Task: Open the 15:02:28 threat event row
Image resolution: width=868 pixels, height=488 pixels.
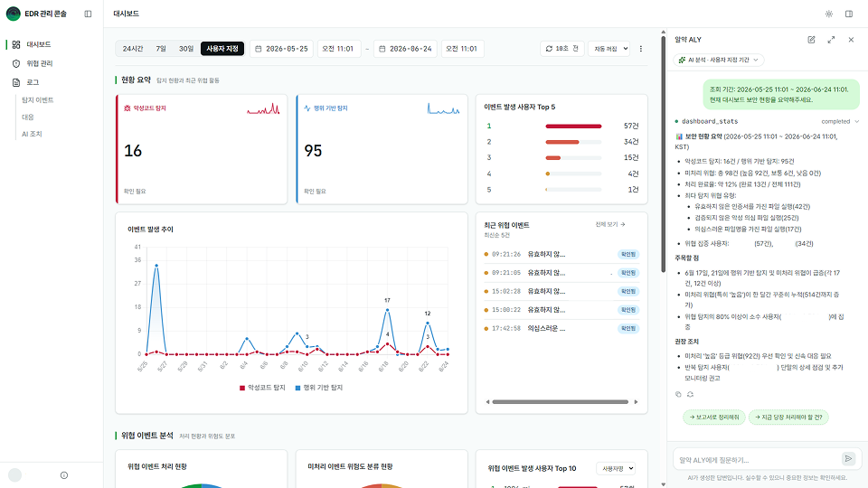Action: tap(561, 291)
